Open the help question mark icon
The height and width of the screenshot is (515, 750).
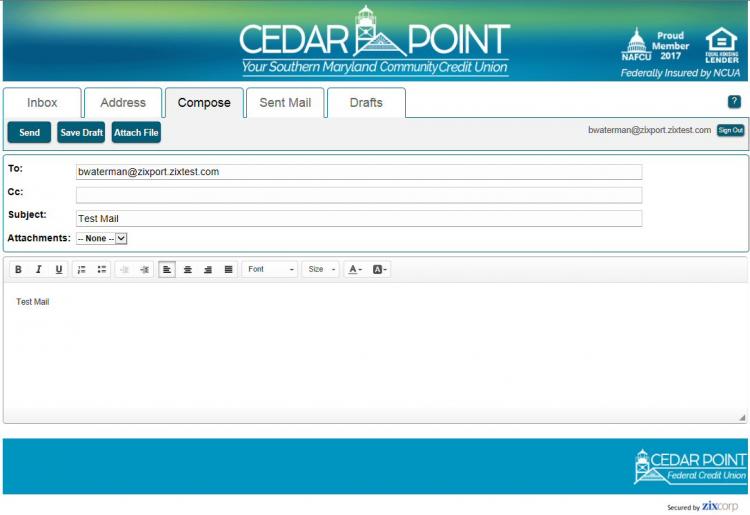click(x=734, y=101)
